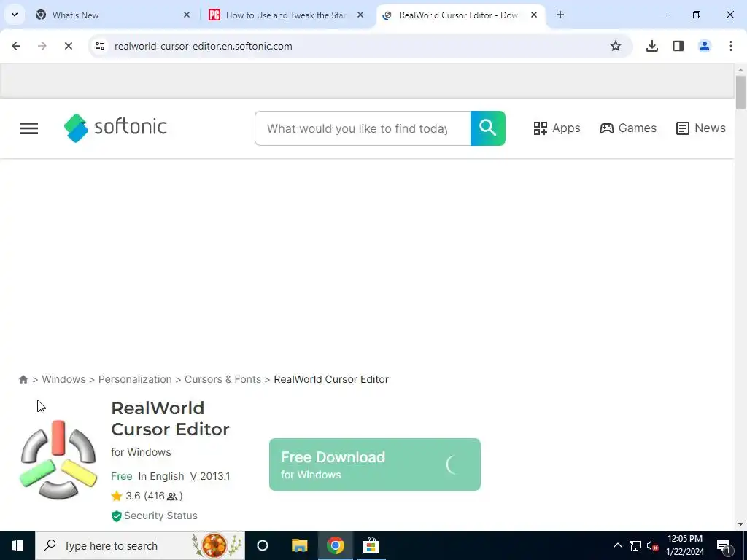This screenshot has height=560, width=747.
Task: Open the taskbar clock and date
Action: [684, 545]
